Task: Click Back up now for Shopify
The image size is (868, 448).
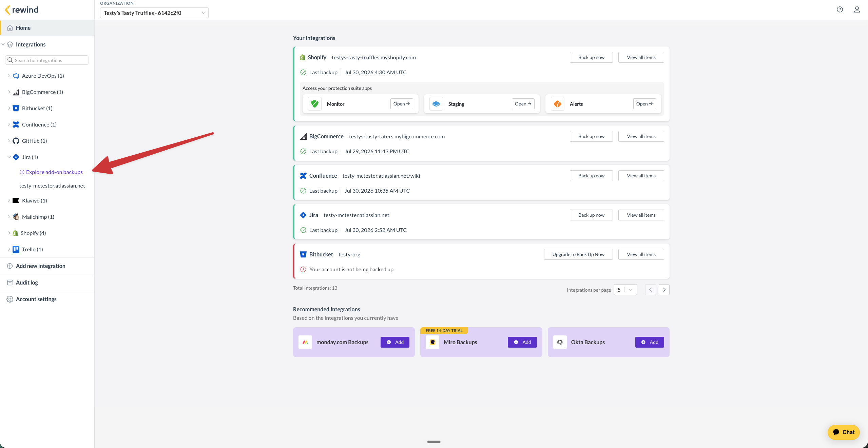Action: point(591,57)
